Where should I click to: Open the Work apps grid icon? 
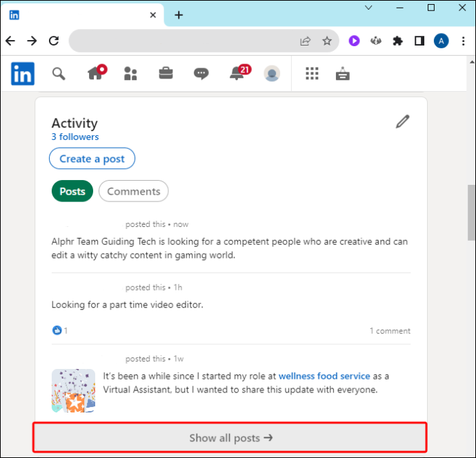312,73
